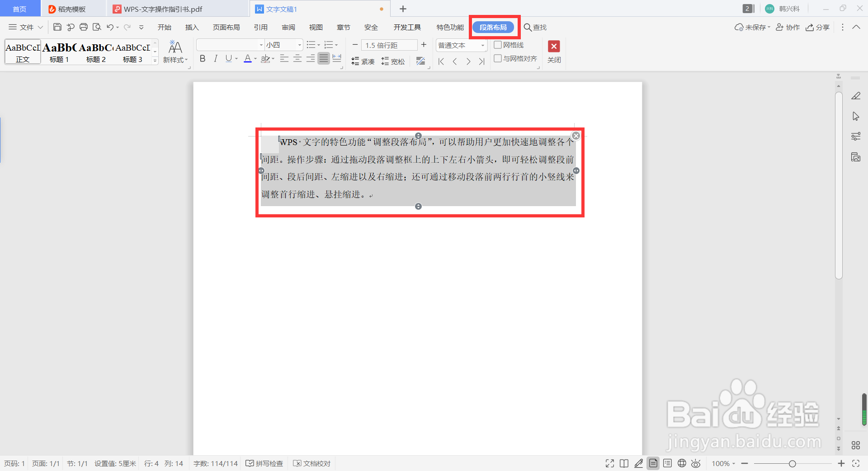Click the undo icon
This screenshot has height=471, width=868.
pyautogui.click(x=109, y=27)
